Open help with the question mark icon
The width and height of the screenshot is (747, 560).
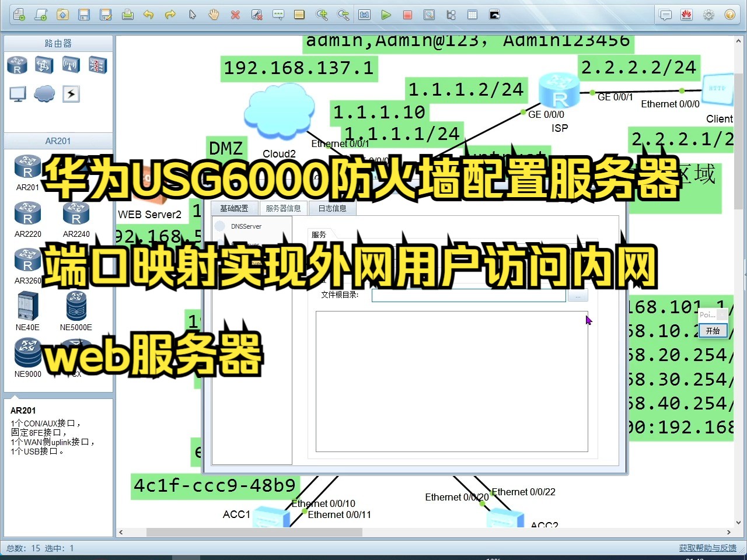(x=729, y=15)
